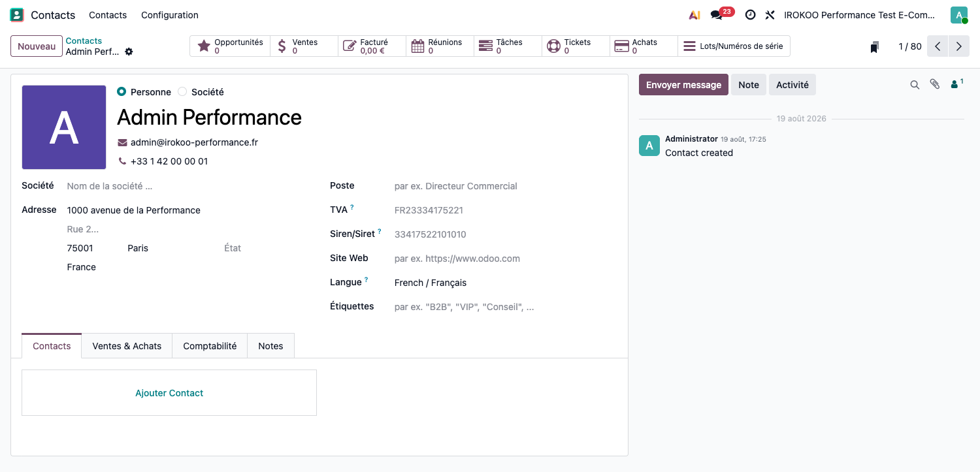
Task: Select the Personne radio button
Action: pyautogui.click(x=122, y=92)
